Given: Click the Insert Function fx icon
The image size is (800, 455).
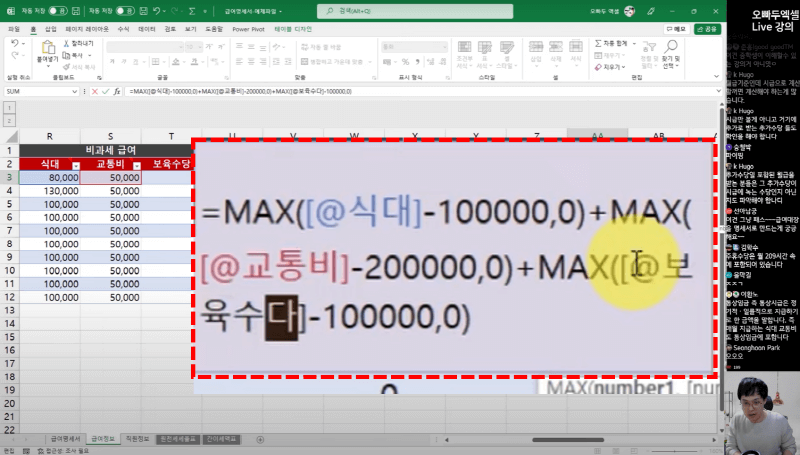Looking at the screenshot, I should (x=118, y=91).
